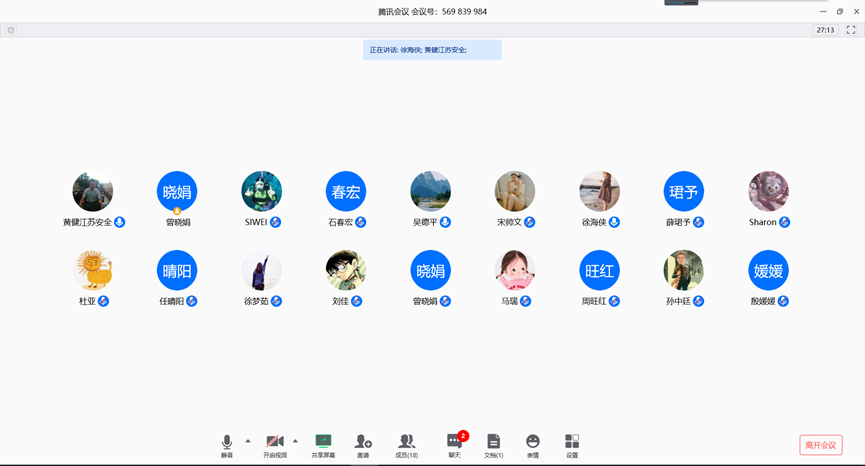Viewport: 865px width, 466px height.
Task: Open the documents (文档) panel
Action: coord(493,444)
